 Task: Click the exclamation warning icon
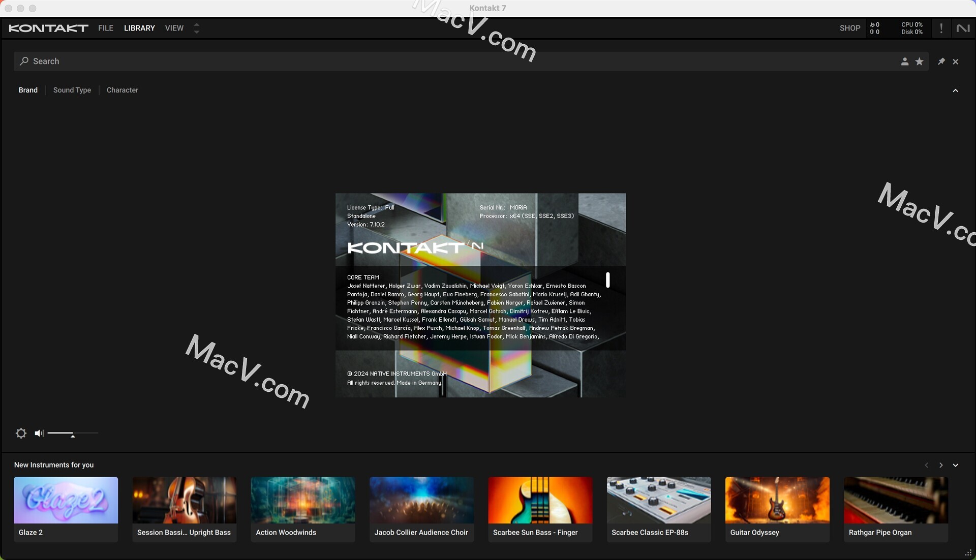(x=941, y=28)
